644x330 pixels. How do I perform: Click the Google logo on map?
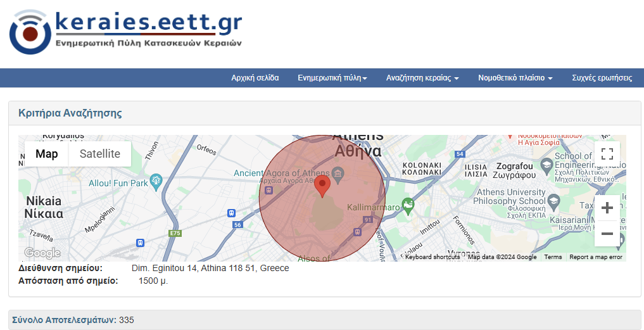[42, 253]
